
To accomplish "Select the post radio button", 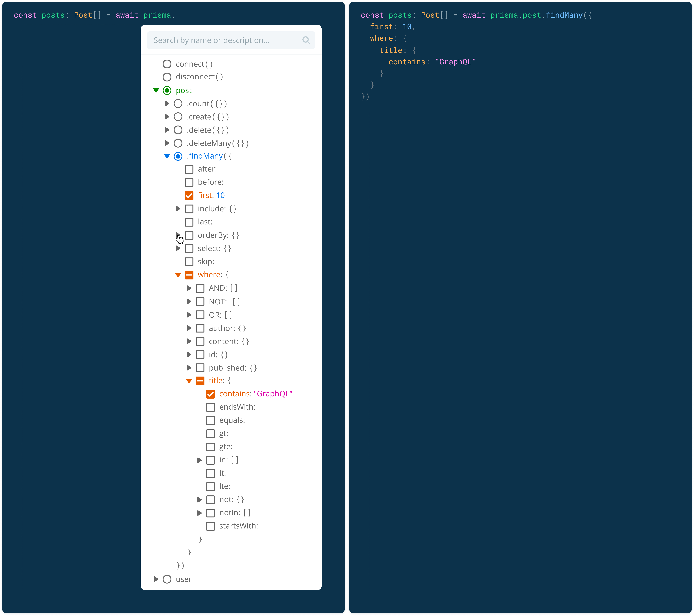I will click(x=167, y=90).
